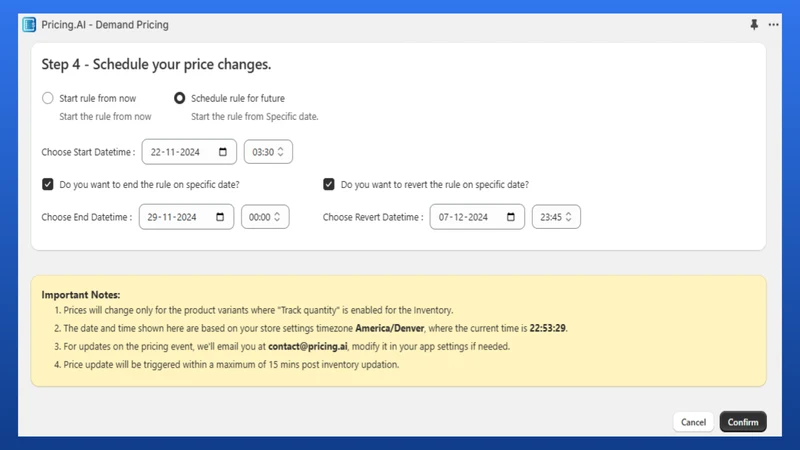Image resolution: width=800 pixels, height=450 pixels.
Task: Click the Choose Revert Datetime label
Action: 373,217
